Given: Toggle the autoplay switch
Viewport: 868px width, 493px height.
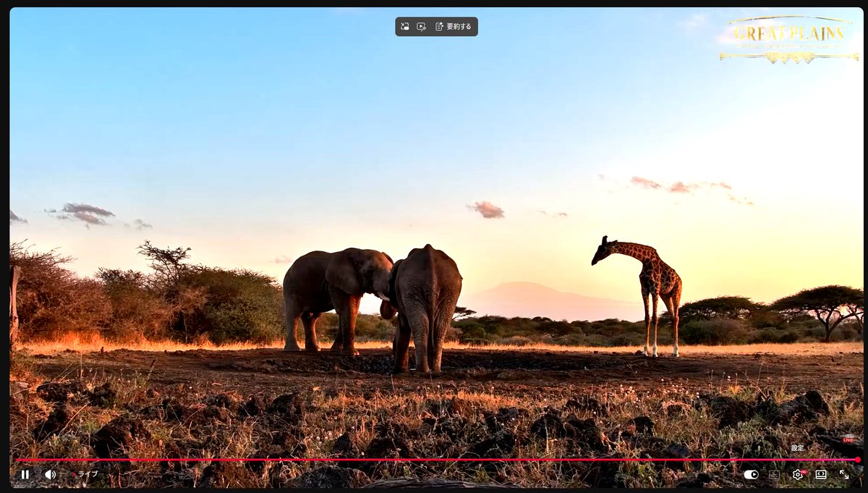Looking at the screenshot, I should pos(751,474).
